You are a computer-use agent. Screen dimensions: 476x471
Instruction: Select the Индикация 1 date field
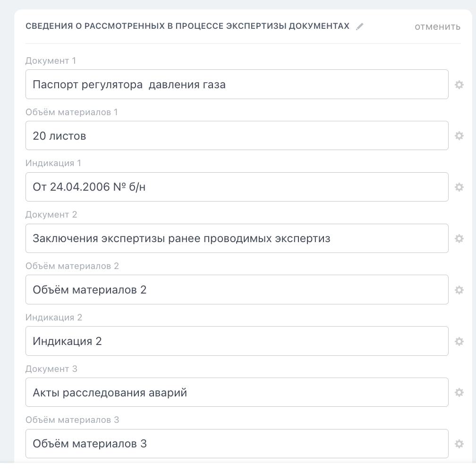(x=237, y=187)
